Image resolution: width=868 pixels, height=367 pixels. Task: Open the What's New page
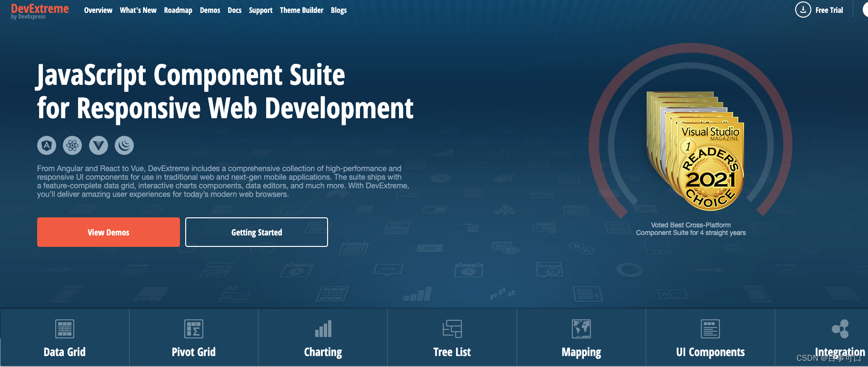(138, 10)
